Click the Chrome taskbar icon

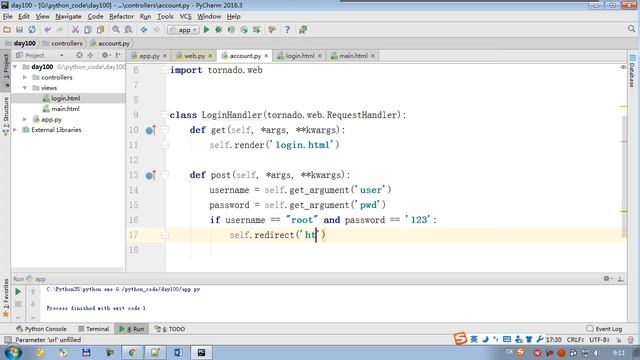[x=132, y=353]
